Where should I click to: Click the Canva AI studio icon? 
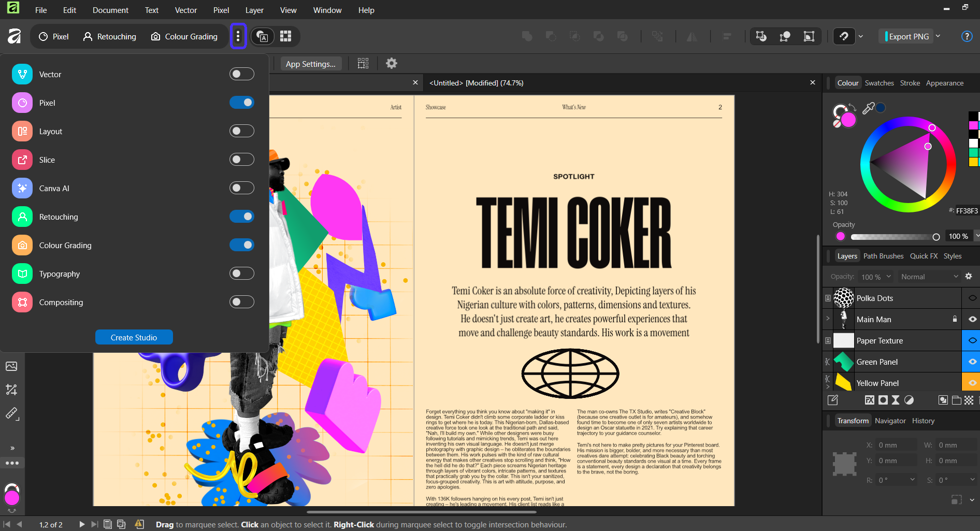pyautogui.click(x=22, y=189)
